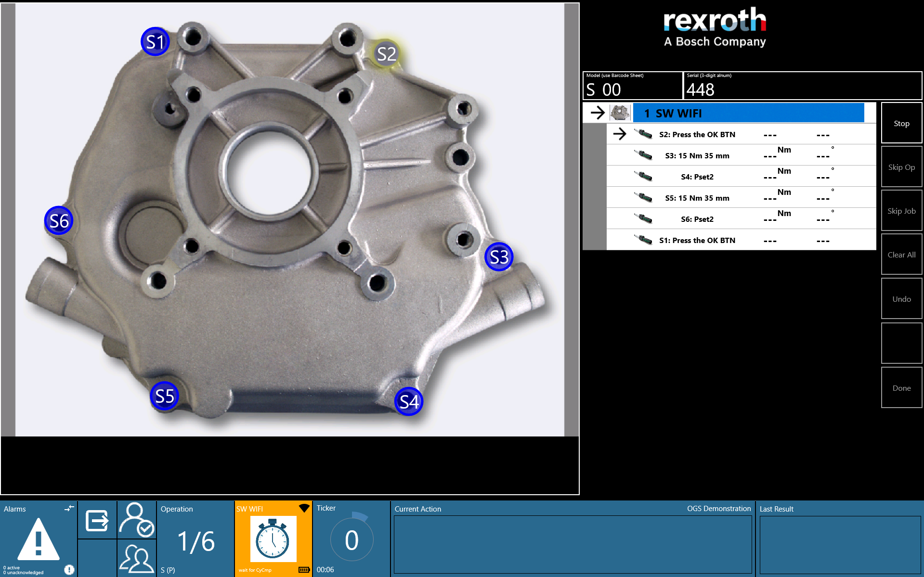The width and height of the screenshot is (924, 577).
Task: Click the logout exit arrow icon
Action: [97, 520]
